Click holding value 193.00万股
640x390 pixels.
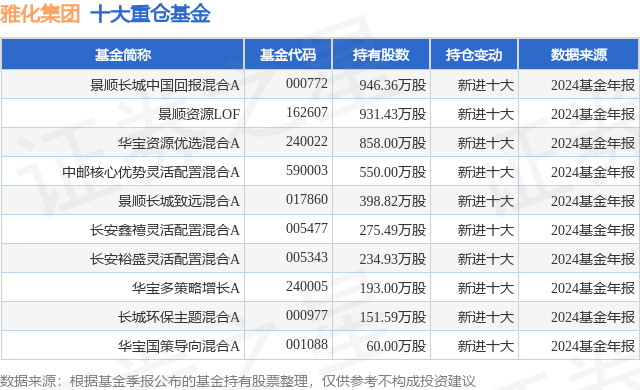(393, 288)
